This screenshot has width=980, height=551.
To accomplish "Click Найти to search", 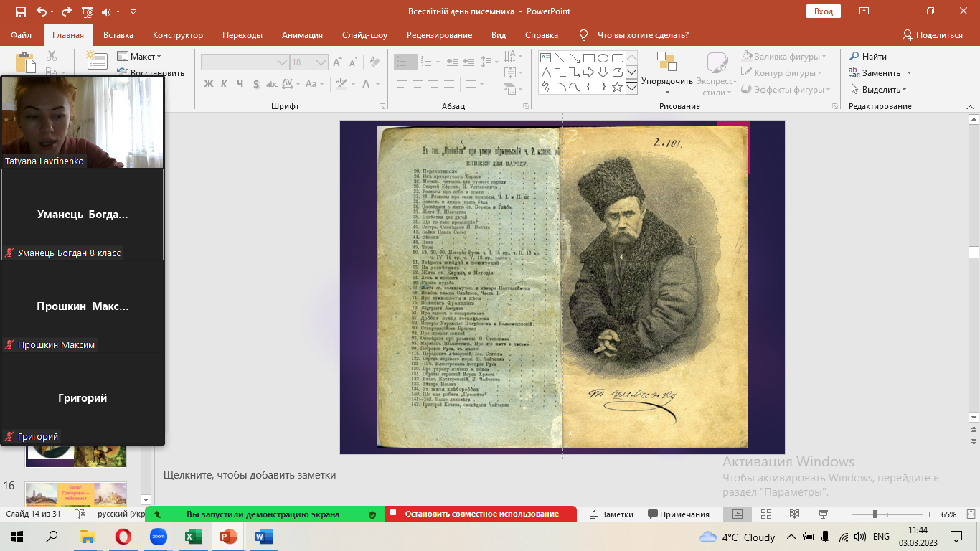I will pyautogui.click(x=867, y=56).
